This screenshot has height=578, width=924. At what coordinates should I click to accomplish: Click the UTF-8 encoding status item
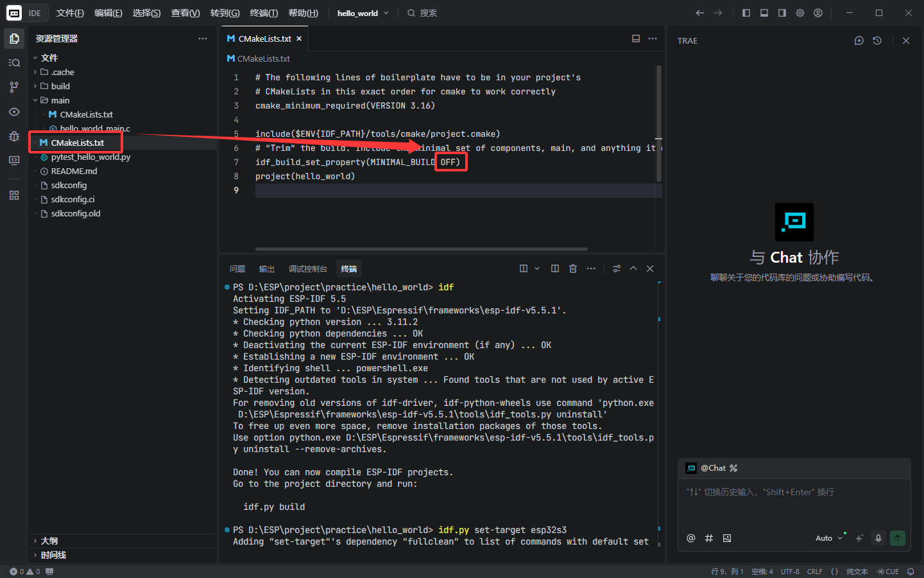790,572
